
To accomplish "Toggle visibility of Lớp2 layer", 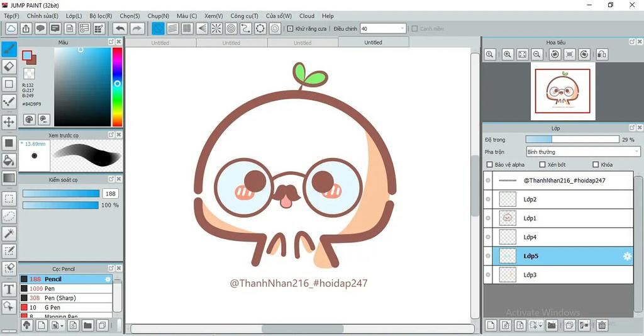I will (x=488, y=199).
